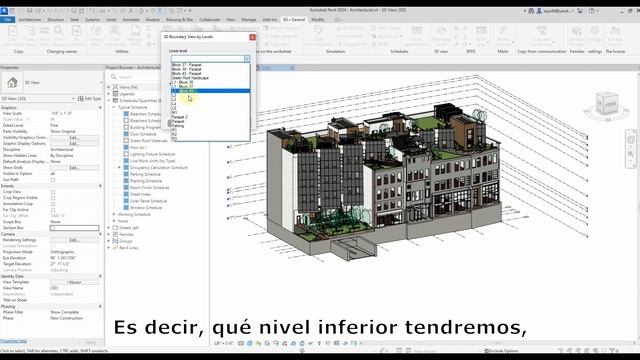Close the 3D Boundary View by Levels dialog
The image size is (640, 360).
click(252, 37)
